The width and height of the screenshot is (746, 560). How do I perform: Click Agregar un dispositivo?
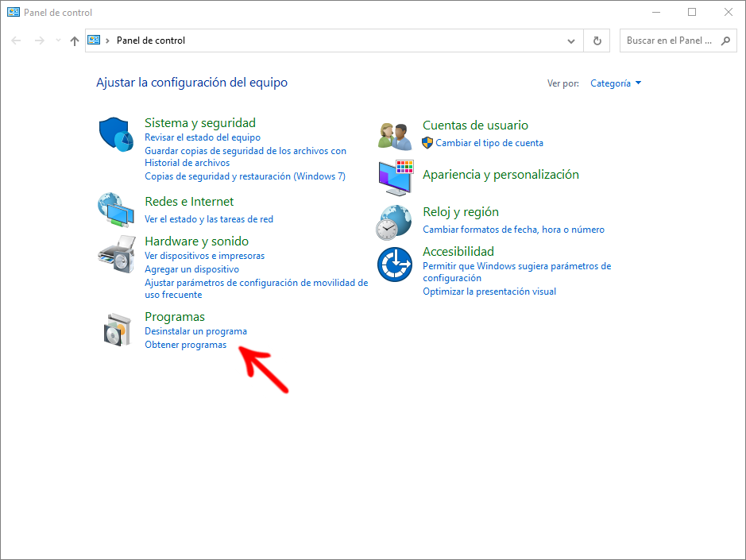[191, 269]
